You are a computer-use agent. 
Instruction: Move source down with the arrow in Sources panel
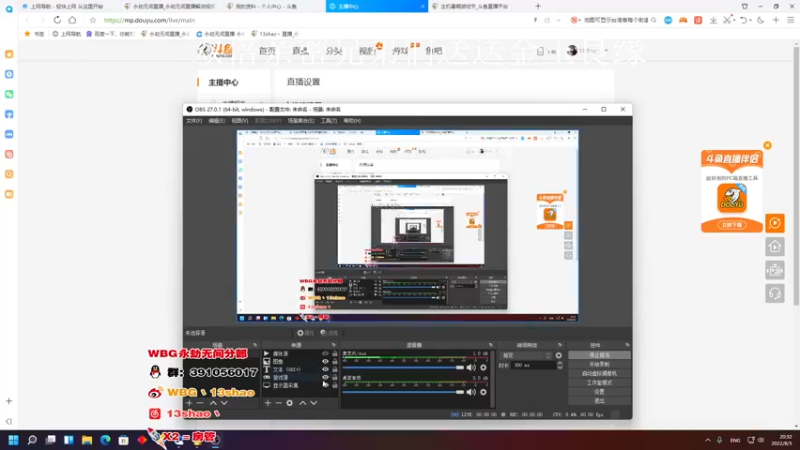tap(314, 403)
